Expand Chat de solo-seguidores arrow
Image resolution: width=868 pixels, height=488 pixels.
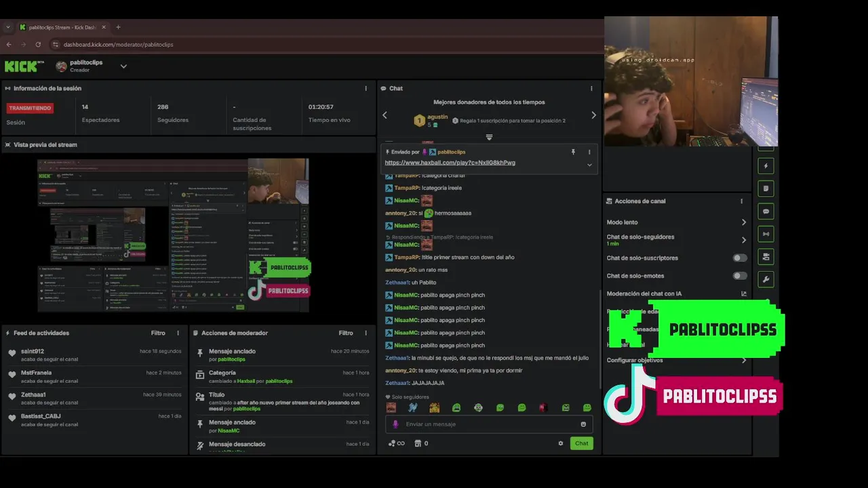coord(743,240)
